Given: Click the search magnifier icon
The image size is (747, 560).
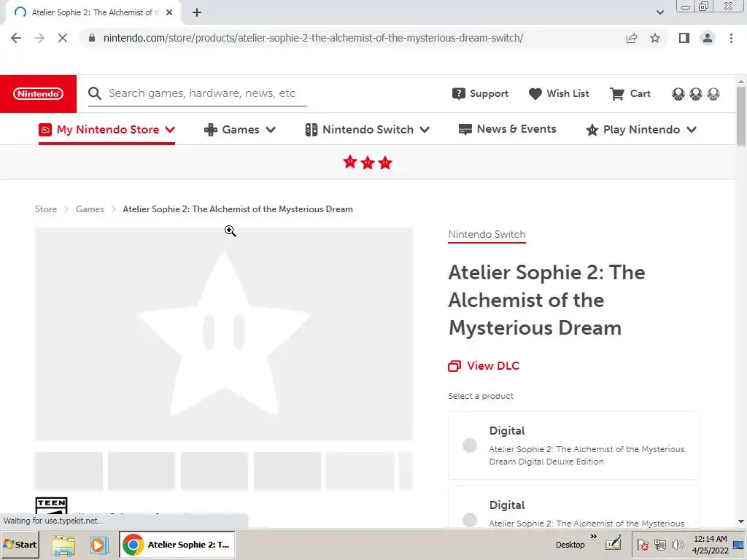Looking at the screenshot, I should tap(95, 93).
